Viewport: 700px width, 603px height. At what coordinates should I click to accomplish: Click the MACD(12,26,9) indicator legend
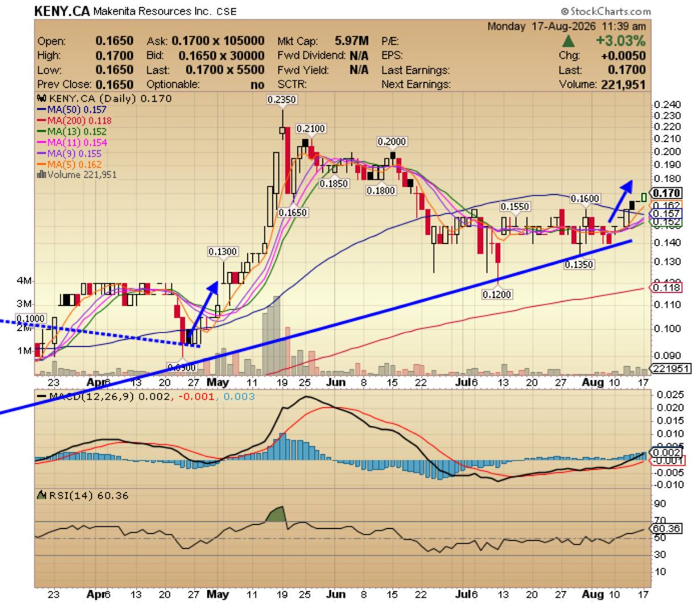click(145, 397)
